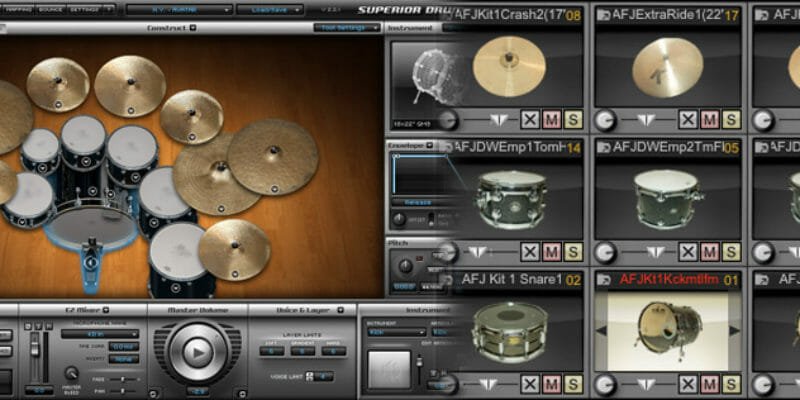Screen dimensions: 800x400
Task: Click the Master Volume play knob
Action: pyautogui.click(x=197, y=352)
